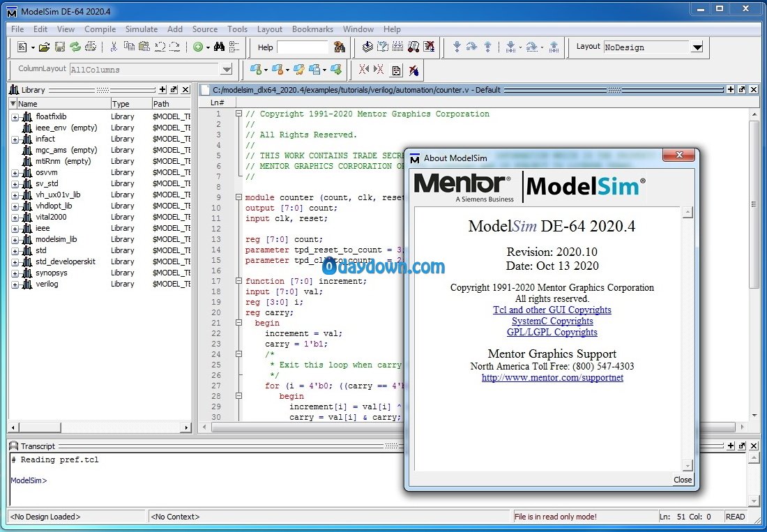Expand the verilog library node

click(15, 284)
